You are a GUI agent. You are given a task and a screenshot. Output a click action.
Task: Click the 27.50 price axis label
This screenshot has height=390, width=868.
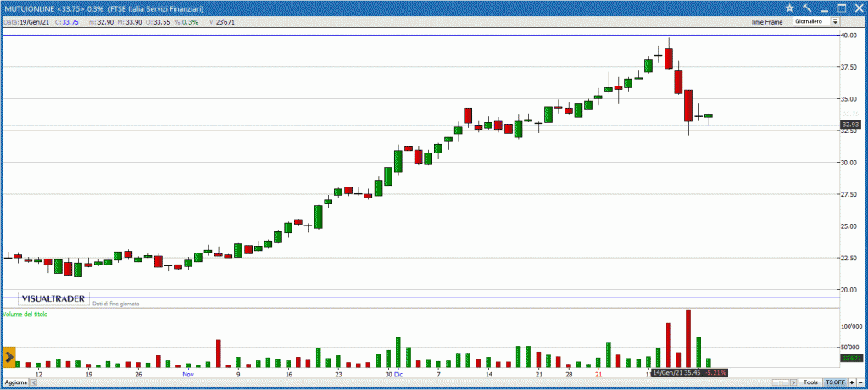849,194
